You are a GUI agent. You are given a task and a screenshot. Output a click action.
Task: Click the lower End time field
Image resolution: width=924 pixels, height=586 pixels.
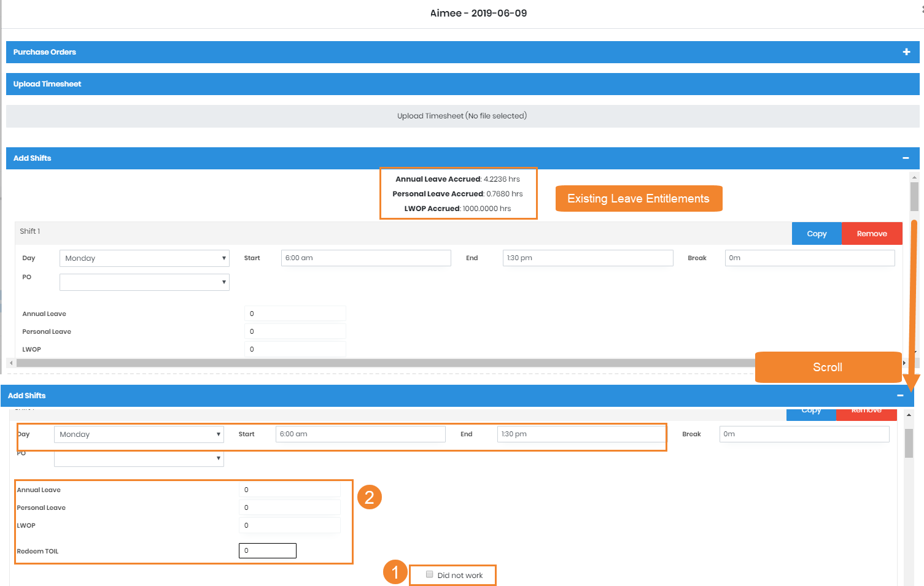pos(581,434)
